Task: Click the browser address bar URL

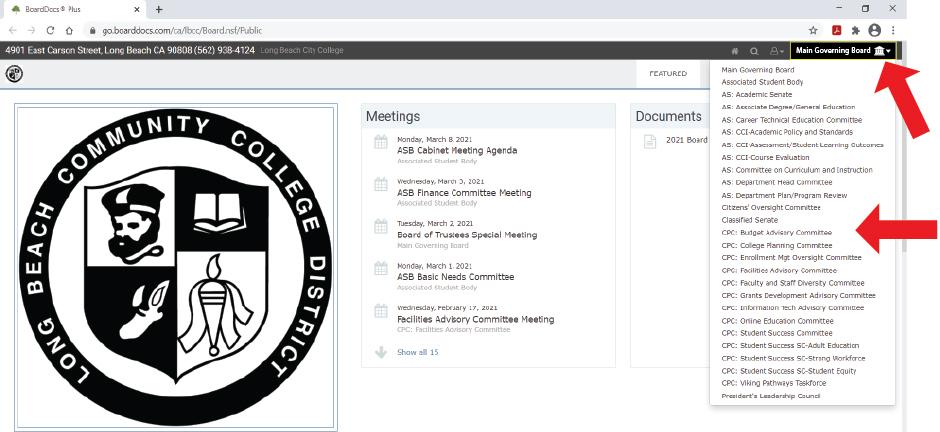Action: click(x=182, y=30)
